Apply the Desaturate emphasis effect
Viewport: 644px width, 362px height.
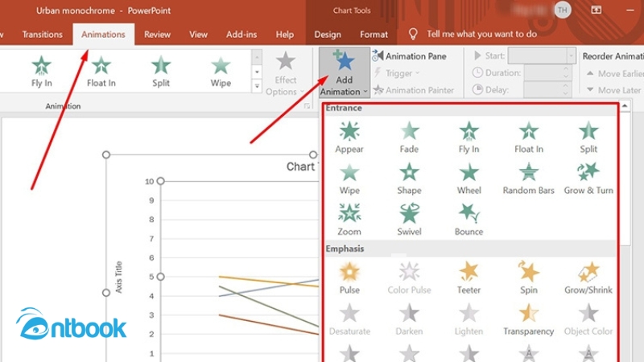point(349,319)
